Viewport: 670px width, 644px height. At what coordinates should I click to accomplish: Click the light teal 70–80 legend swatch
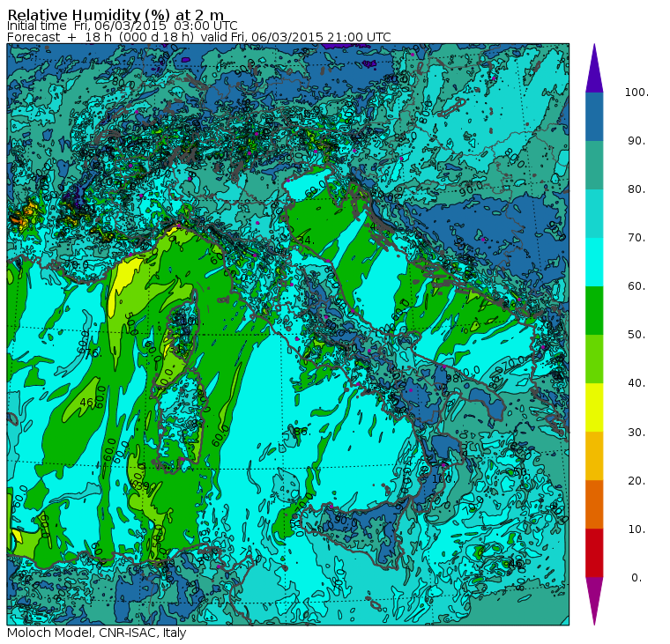pyautogui.click(x=594, y=213)
